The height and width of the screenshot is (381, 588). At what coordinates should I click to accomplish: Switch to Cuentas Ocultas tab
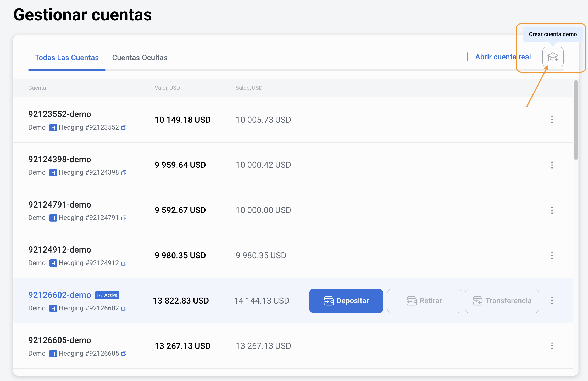(140, 58)
